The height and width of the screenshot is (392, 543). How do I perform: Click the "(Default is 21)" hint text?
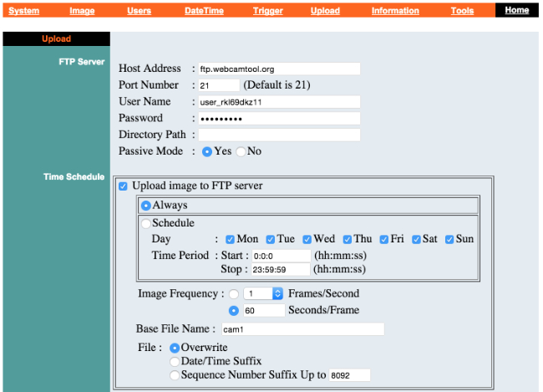[x=277, y=85]
